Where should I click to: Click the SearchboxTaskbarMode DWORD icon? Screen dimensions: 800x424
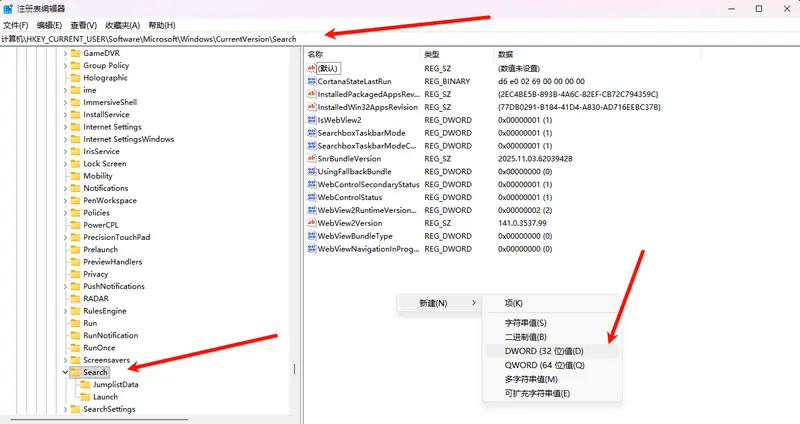pos(312,133)
